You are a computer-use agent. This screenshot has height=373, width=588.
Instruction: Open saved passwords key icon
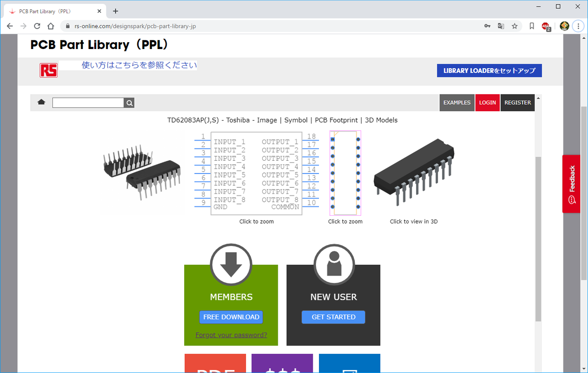pos(487,26)
